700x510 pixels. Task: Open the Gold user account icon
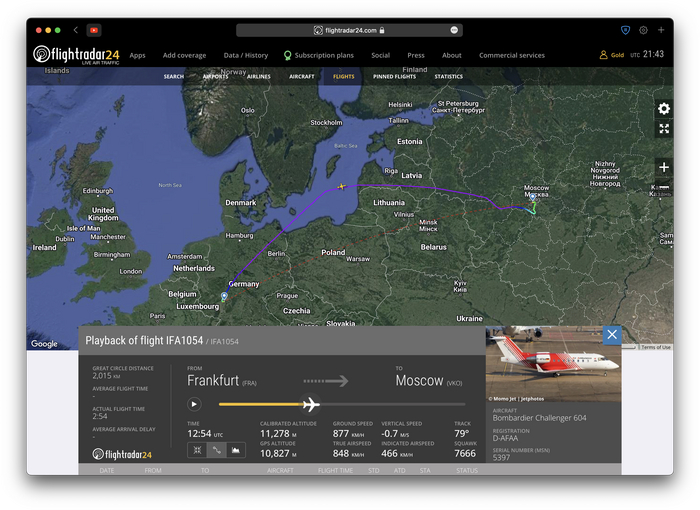[x=604, y=55]
